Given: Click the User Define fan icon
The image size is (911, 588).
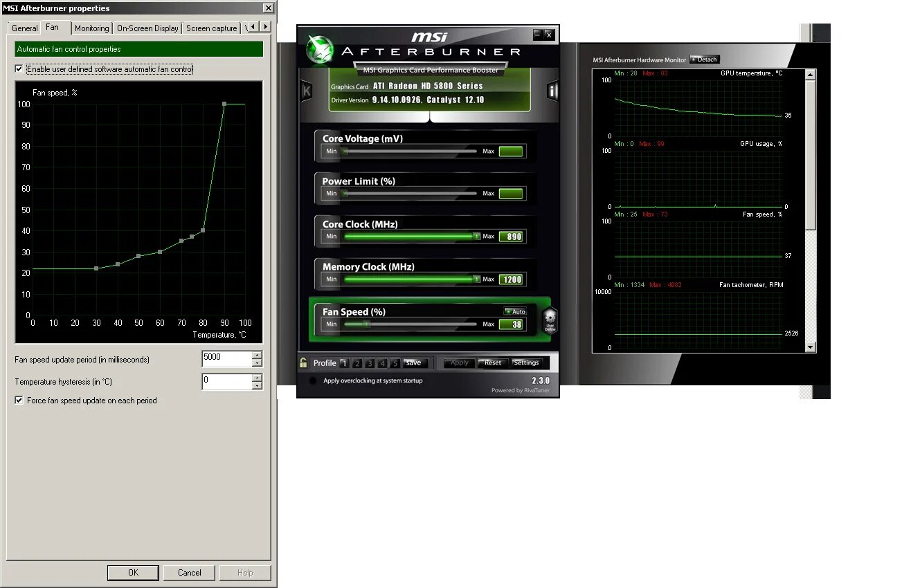Looking at the screenshot, I should [550, 320].
